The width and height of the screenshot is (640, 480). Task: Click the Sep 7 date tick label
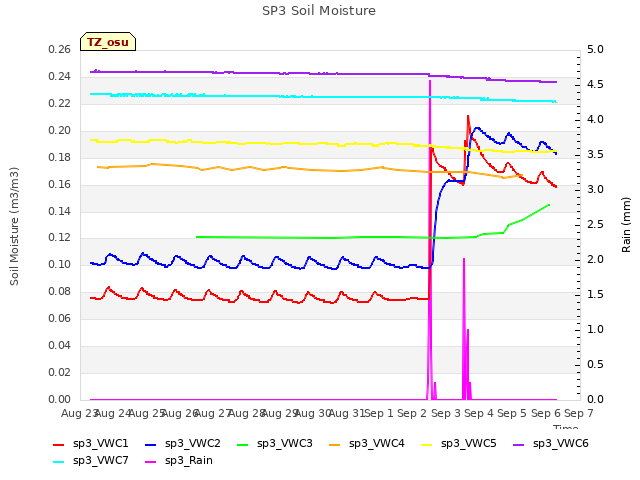[579, 413]
